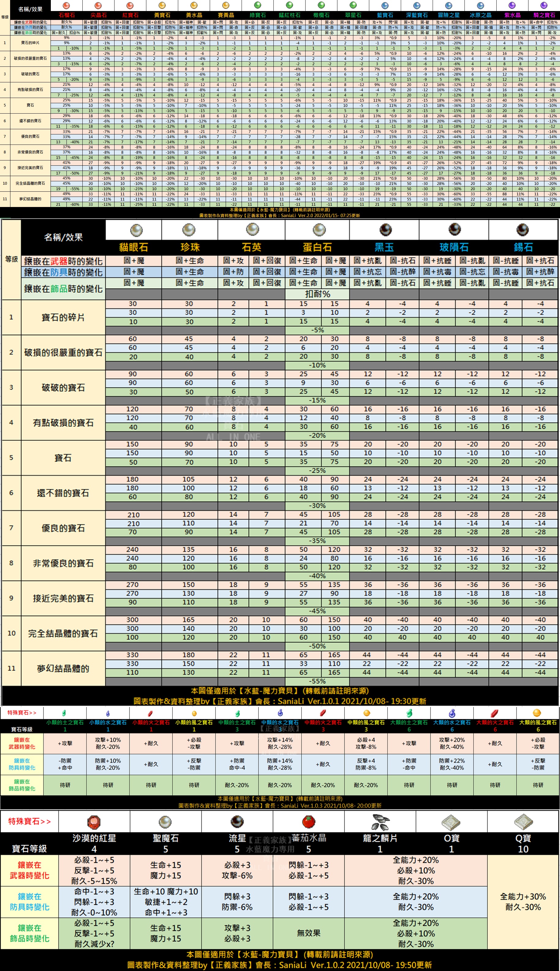
Task: Click the green gem icon above 小顆的土之寶石
Action: [x=64, y=713]
